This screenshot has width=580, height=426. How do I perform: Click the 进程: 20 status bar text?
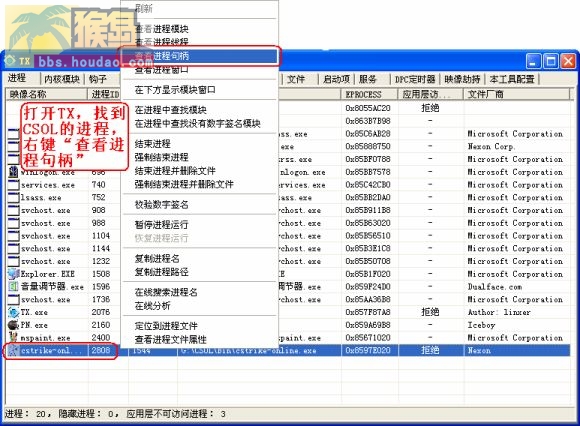[25, 414]
